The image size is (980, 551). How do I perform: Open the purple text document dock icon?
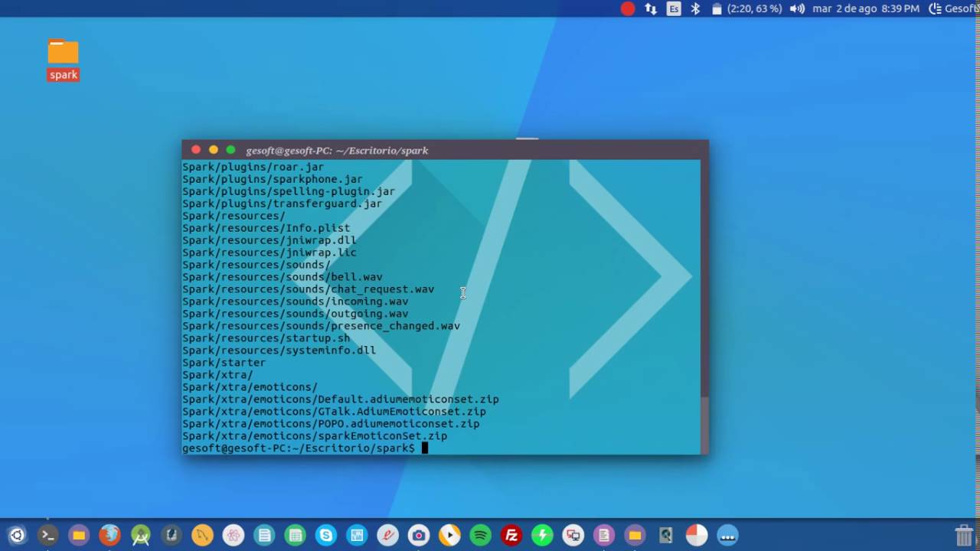[x=604, y=536]
